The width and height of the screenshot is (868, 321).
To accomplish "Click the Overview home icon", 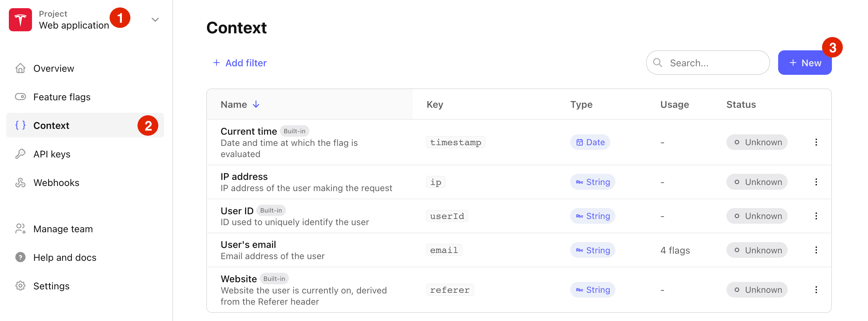I will pyautogui.click(x=20, y=68).
